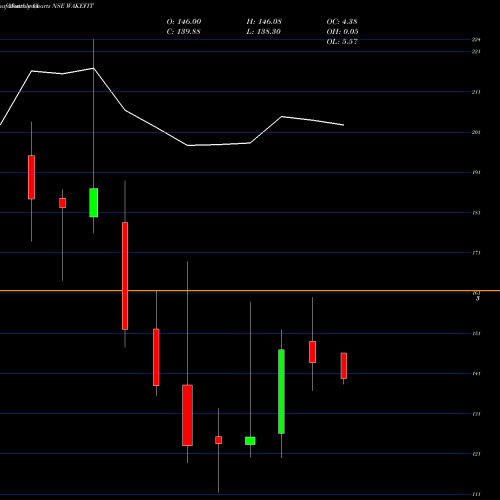Click the orange horizontal price level line
This screenshot has width=500, height=500.
(250, 291)
